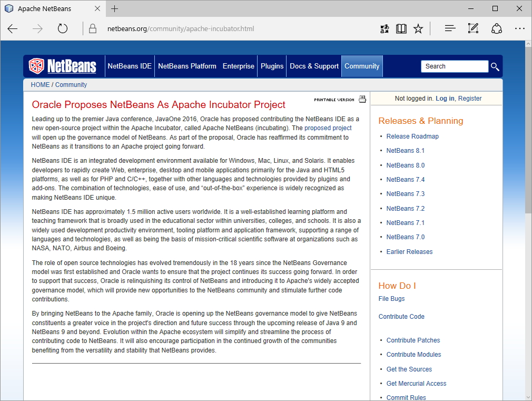
Task: Refresh the current page
Action: pos(62,28)
